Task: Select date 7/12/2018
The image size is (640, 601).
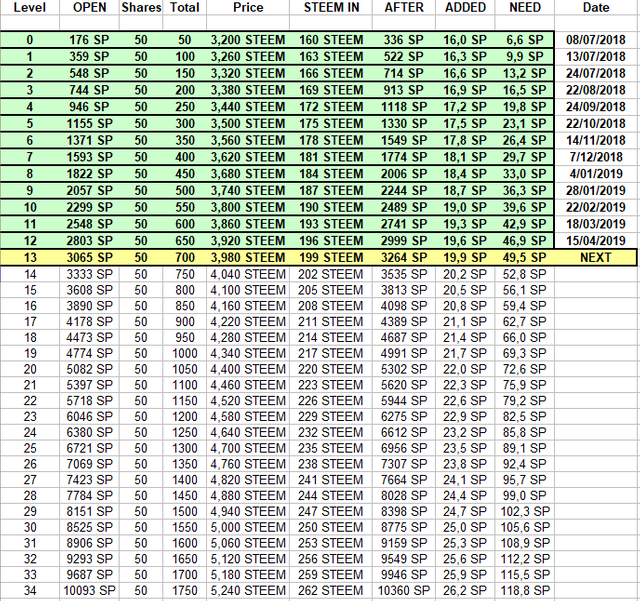Action: pos(596,157)
